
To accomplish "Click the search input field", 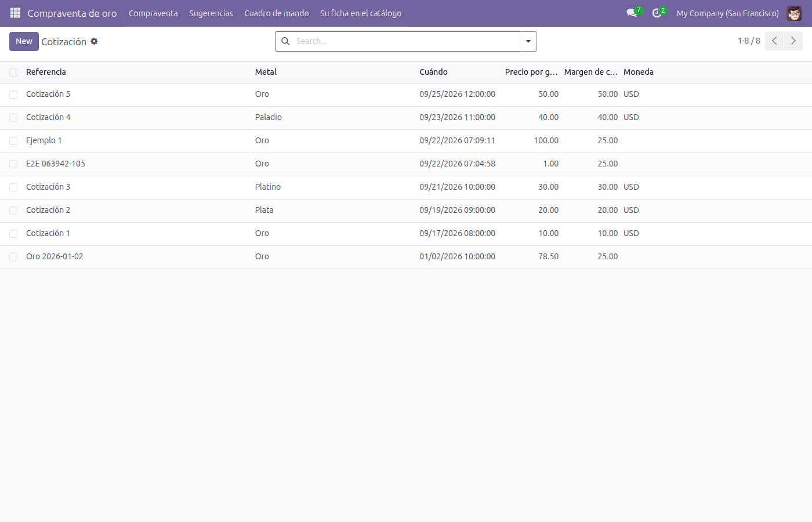I will (x=406, y=41).
